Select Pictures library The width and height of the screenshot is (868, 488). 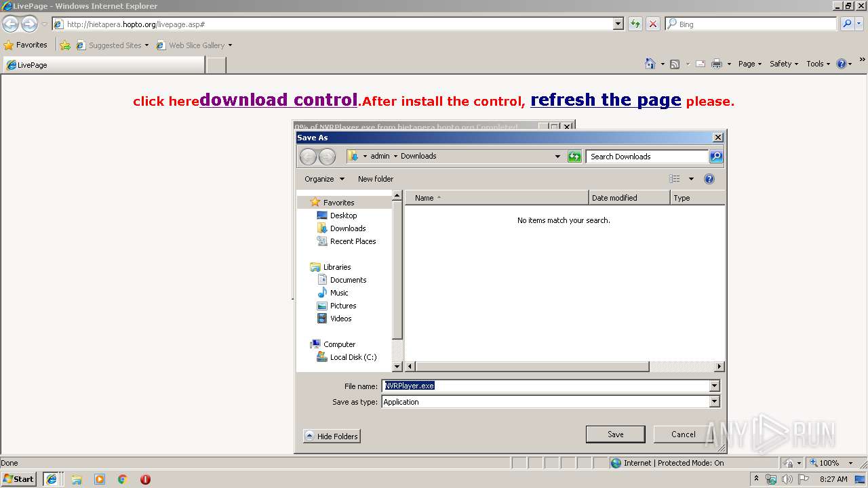(x=343, y=306)
